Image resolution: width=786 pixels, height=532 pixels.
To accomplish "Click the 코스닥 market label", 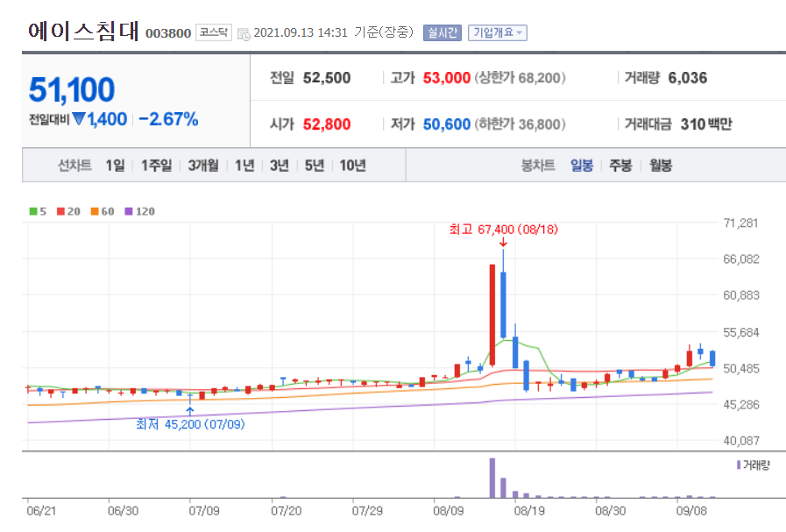I will pos(214,32).
